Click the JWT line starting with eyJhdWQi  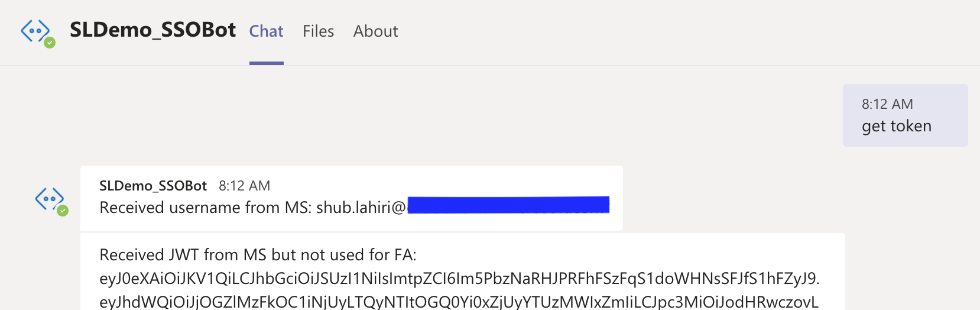point(459,302)
